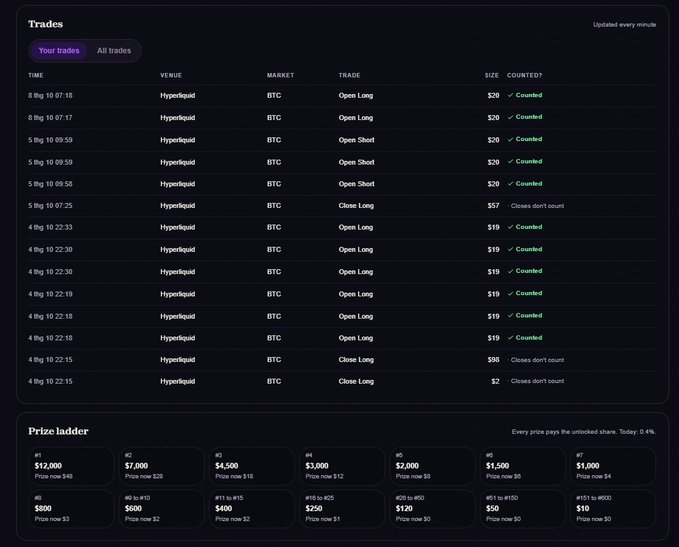The height and width of the screenshot is (547, 679).
Task: Click the $2 size value
Action: tap(495, 382)
